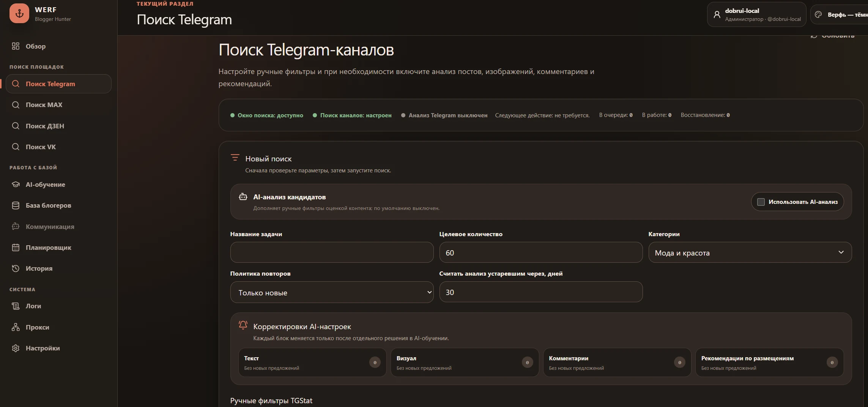Click the Поиск Telegram magnifier icon
This screenshot has width=868, height=407.
[x=16, y=84]
